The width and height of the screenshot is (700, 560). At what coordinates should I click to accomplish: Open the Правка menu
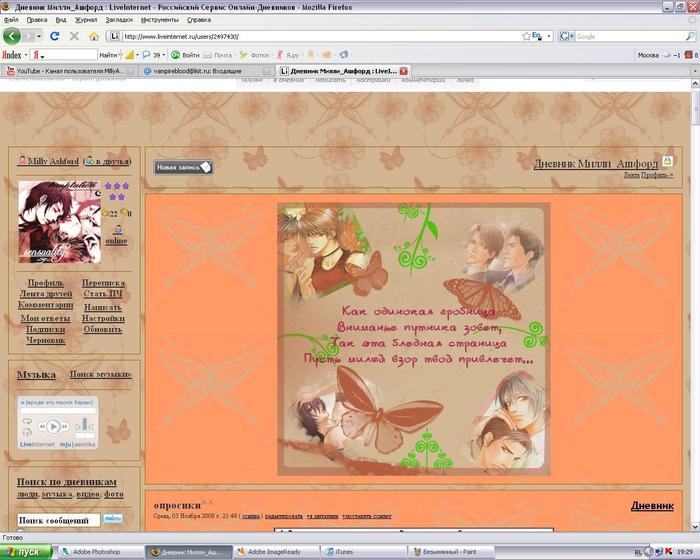point(37,20)
